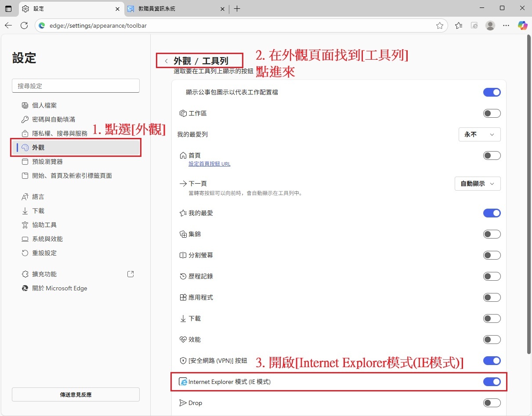Select 預設瀏覽器 in settings sidebar
The image size is (532, 416).
[x=47, y=162]
